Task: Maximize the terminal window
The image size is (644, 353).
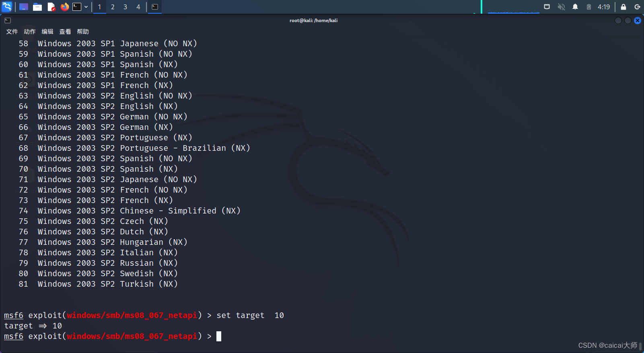Action: (x=628, y=21)
